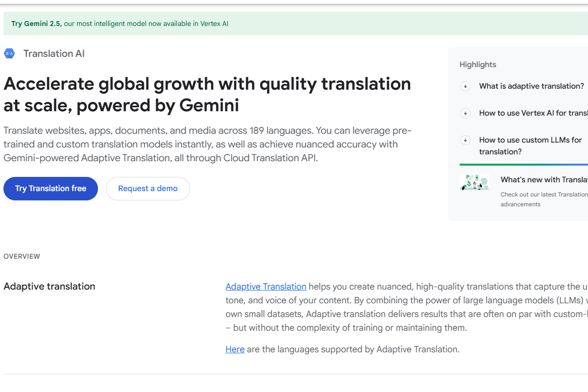Screen dimensions: 588x392
Task: Click the 'Translation AI' product name text
Action: tap(54, 54)
